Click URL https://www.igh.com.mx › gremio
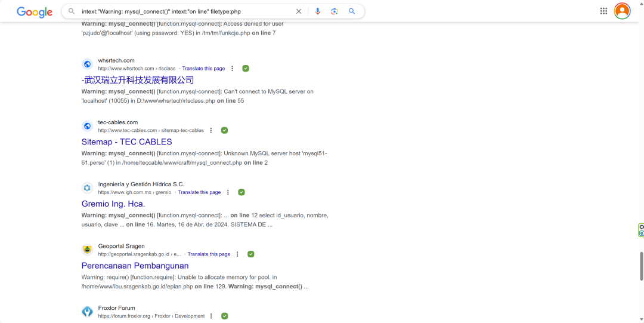 coord(135,192)
